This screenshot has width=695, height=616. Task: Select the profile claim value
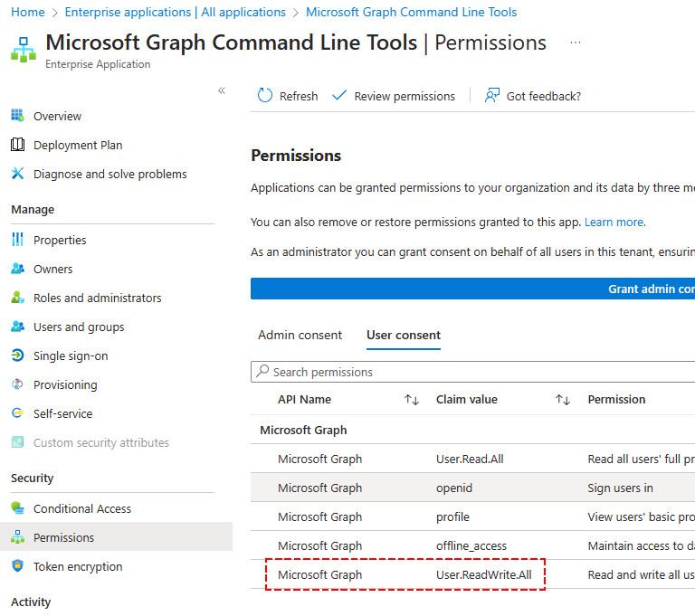point(452,517)
